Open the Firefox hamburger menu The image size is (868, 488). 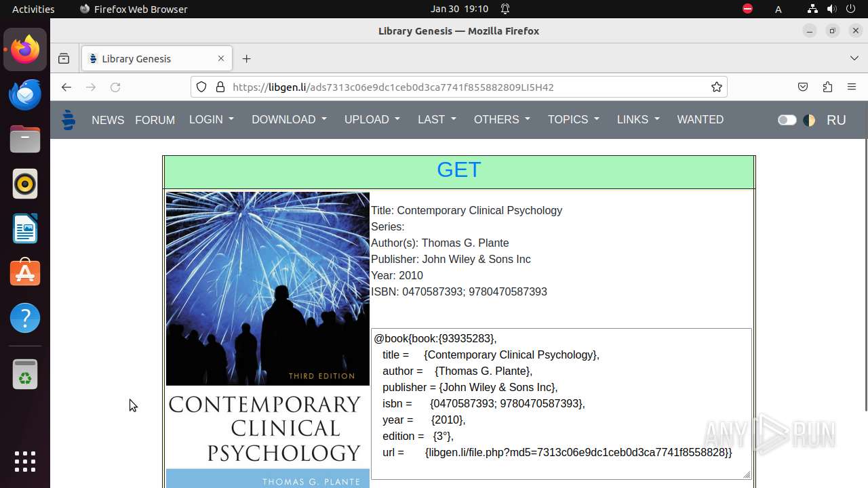pos(852,87)
